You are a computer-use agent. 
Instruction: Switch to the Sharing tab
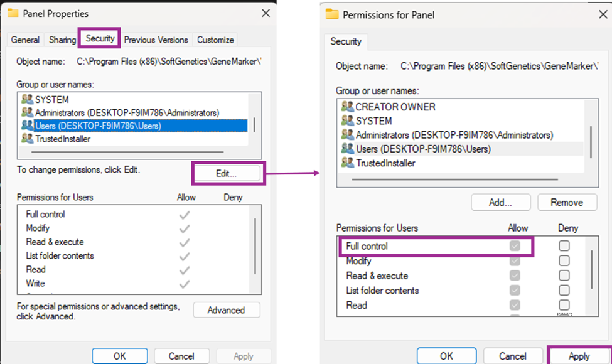pyautogui.click(x=62, y=40)
